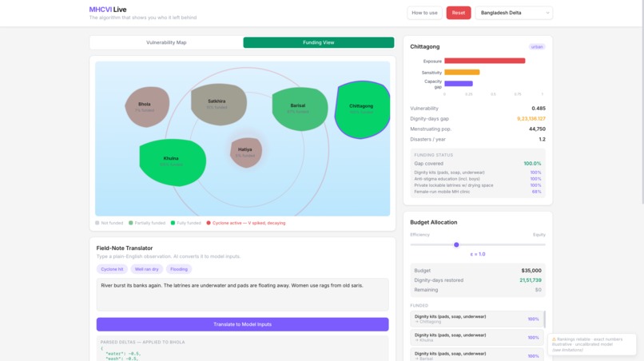The height and width of the screenshot is (361, 644).
Task: Click the Dignity-days gap value 9,23,136.127
Action: pyautogui.click(x=531, y=119)
